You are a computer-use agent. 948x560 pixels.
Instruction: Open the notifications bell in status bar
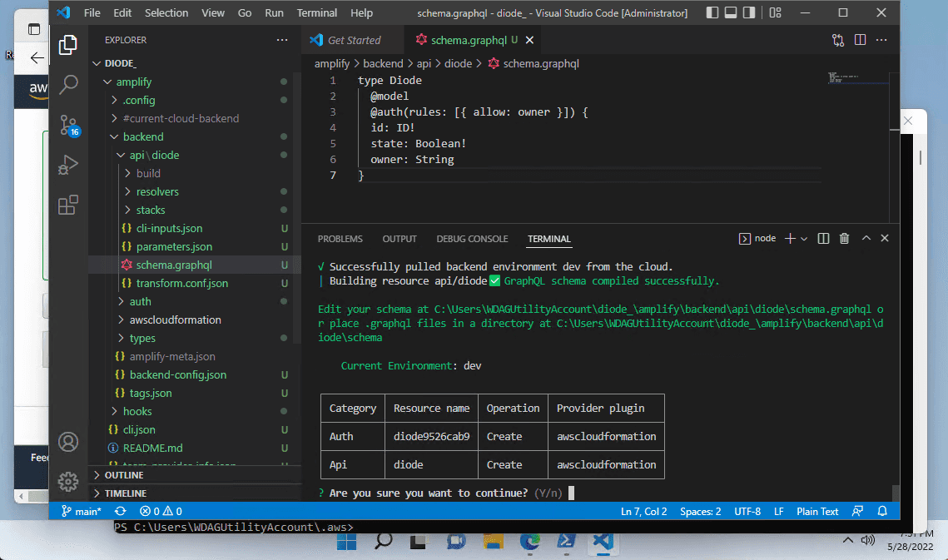pyautogui.click(x=882, y=511)
